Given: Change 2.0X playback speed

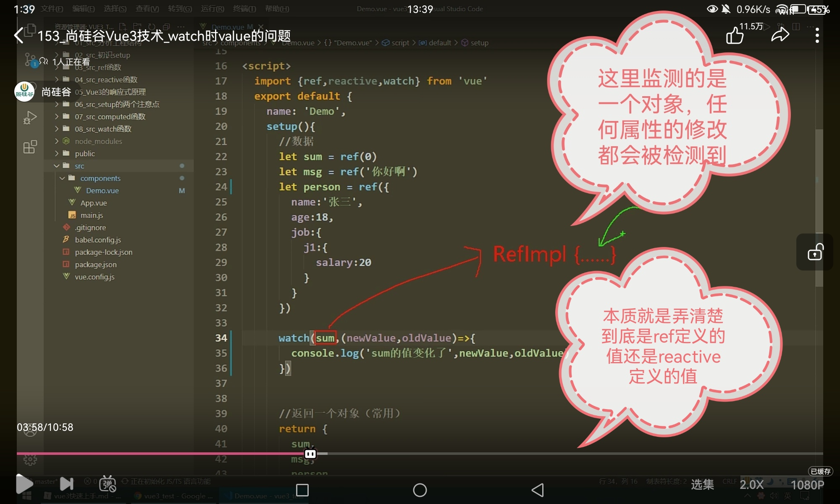Looking at the screenshot, I should coord(751,485).
